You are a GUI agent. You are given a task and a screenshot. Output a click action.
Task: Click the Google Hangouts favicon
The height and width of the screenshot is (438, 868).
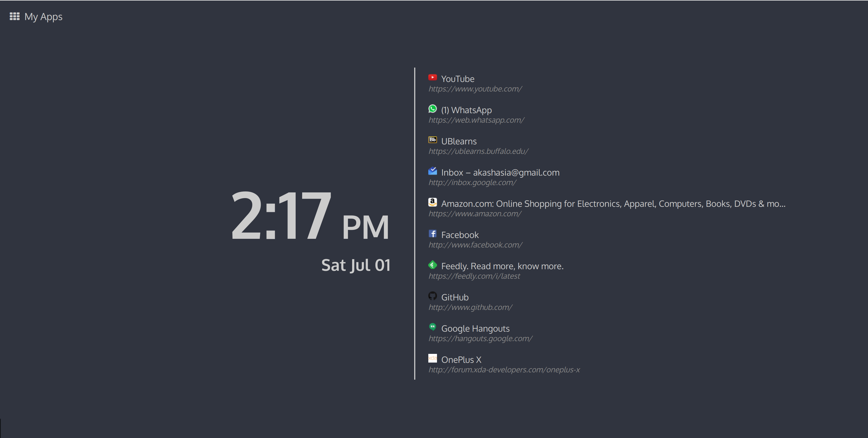(432, 327)
